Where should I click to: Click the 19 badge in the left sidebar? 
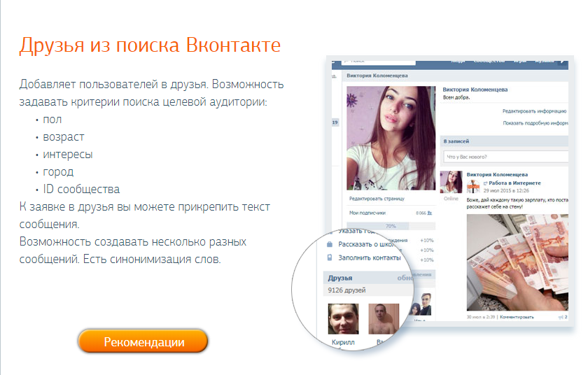tap(335, 122)
